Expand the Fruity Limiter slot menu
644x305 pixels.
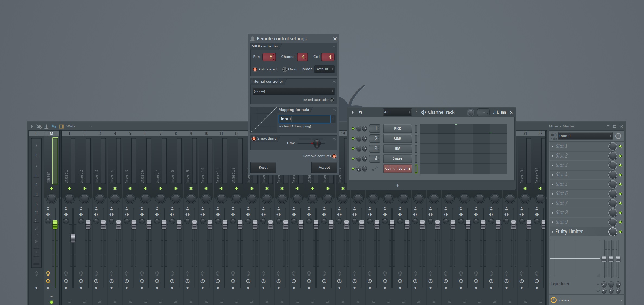pos(552,232)
